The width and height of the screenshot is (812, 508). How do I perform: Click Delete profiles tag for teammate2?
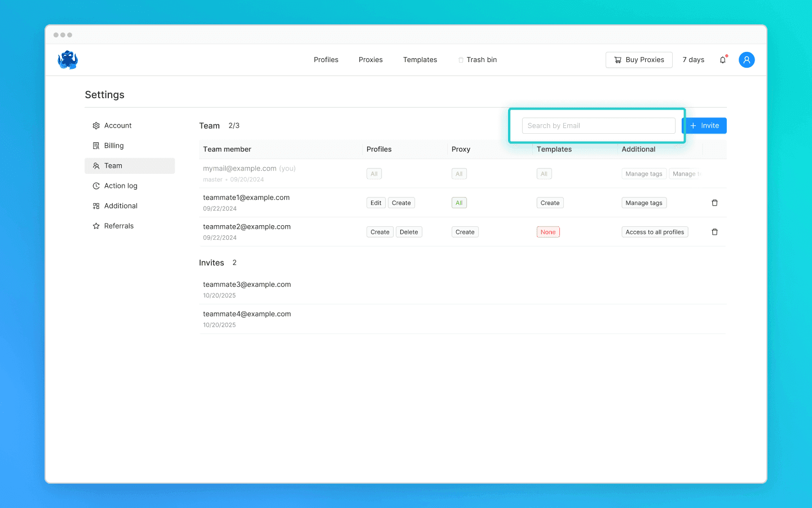[x=409, y=232]
